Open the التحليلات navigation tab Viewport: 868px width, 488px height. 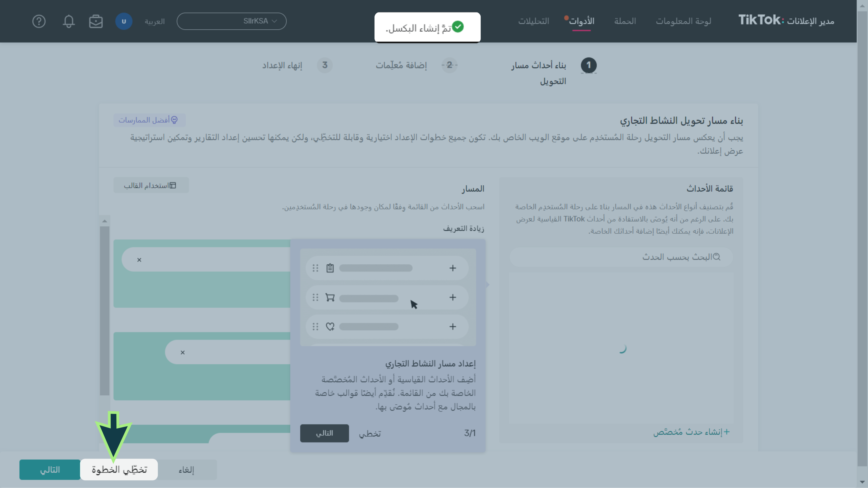pyautogui.click(x=533, y=21)
